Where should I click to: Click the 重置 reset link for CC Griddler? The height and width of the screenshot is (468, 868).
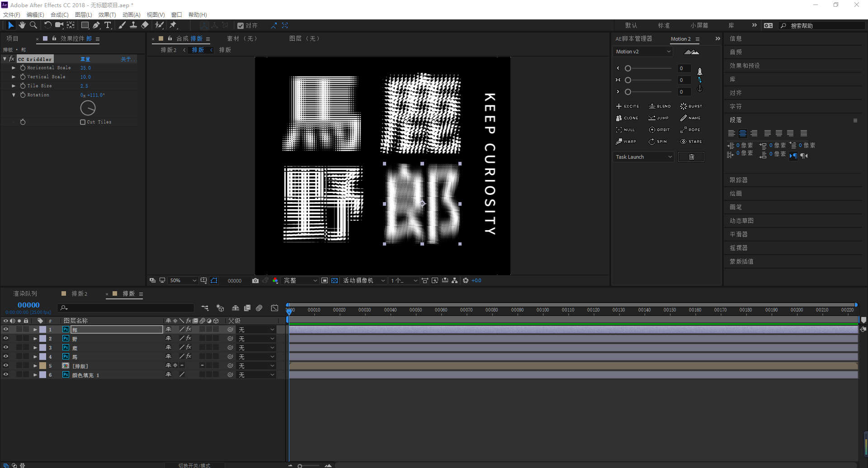[x=85, y=59]
